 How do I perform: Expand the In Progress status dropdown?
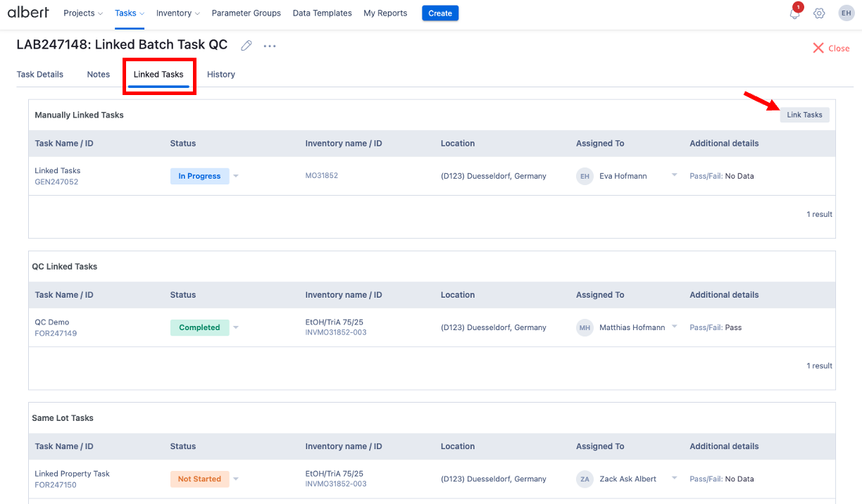(236, 176)
